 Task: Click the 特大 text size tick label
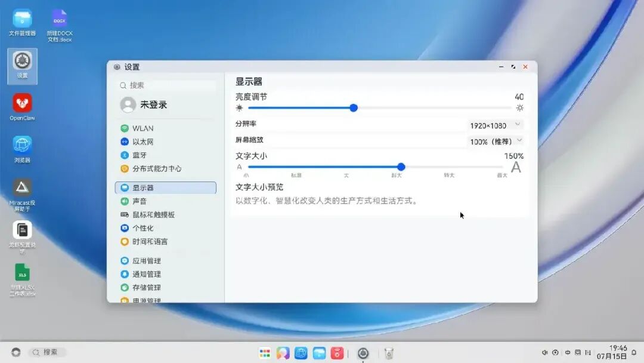(450, 175)
